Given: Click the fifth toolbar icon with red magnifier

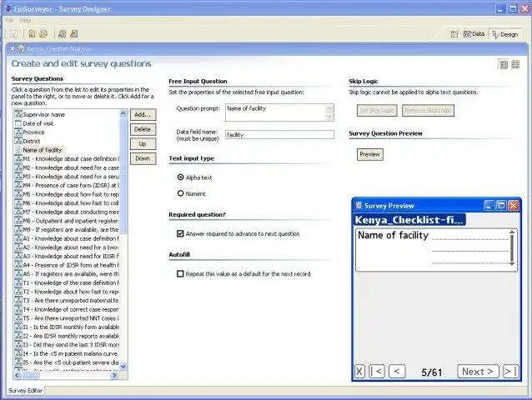Looking at the screenshot, I should [74, 33].
